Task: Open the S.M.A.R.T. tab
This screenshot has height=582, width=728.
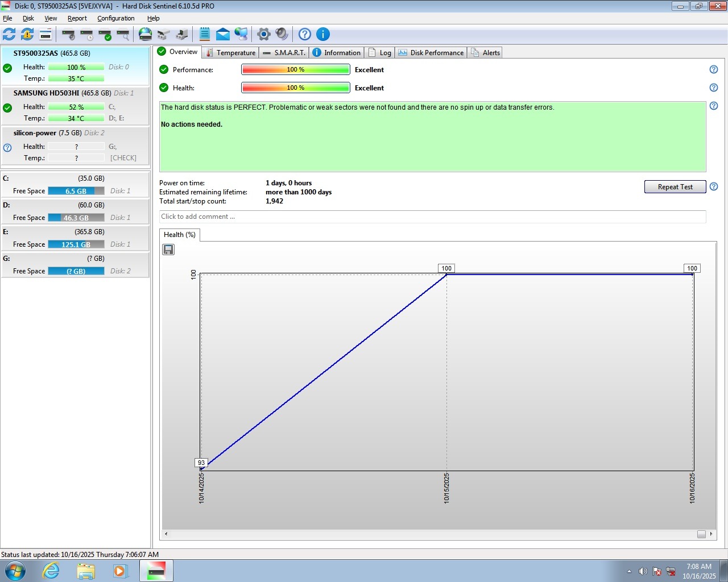Action: tap(284, 53)
